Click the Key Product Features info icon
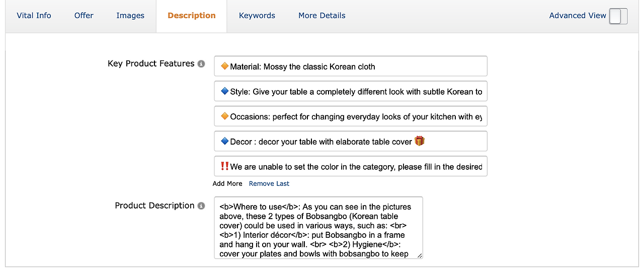Viewport: 644px width, 269px height. click(201, 64)
